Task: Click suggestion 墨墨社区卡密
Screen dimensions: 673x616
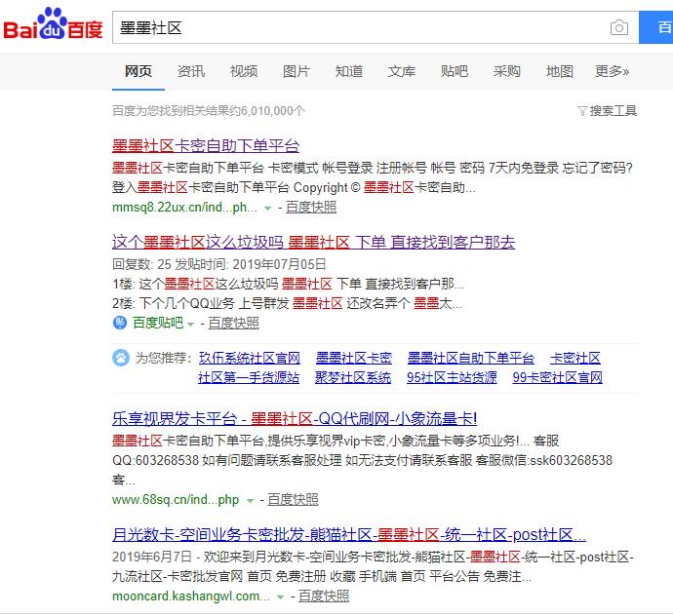Action: click(x=354, y=358)
